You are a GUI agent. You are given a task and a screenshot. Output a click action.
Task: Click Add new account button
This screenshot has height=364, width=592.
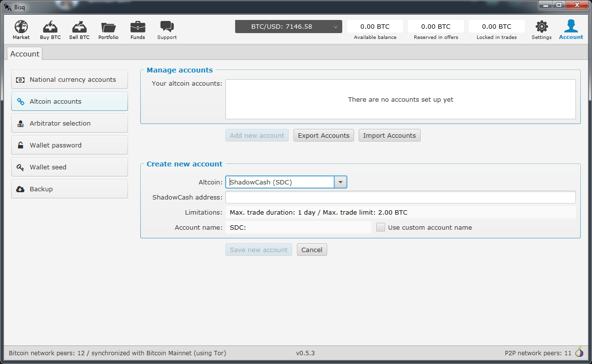pos(257,135)
